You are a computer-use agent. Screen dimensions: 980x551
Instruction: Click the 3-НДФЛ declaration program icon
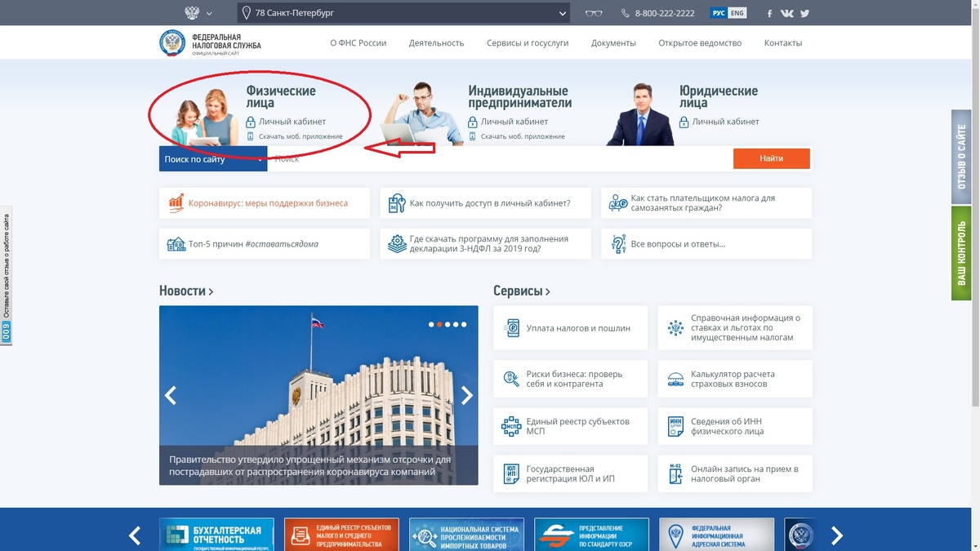(x=397, y=244)
